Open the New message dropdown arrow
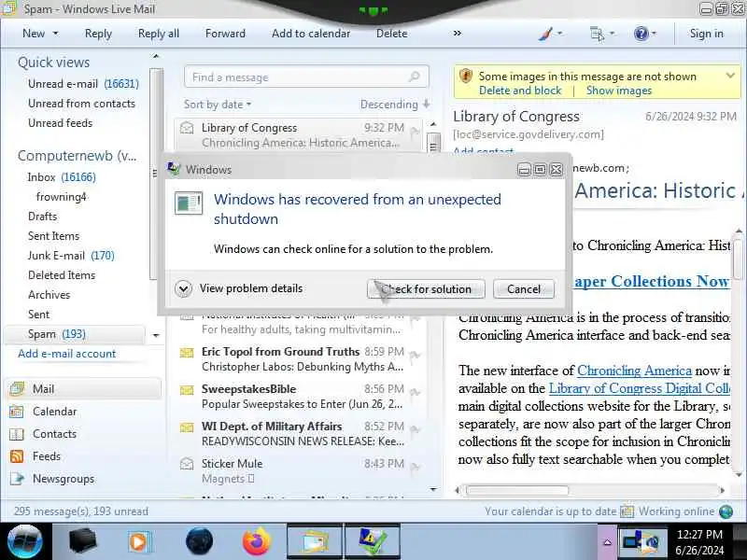Screen dimensions: 747x560 click(x=55, y=34)
